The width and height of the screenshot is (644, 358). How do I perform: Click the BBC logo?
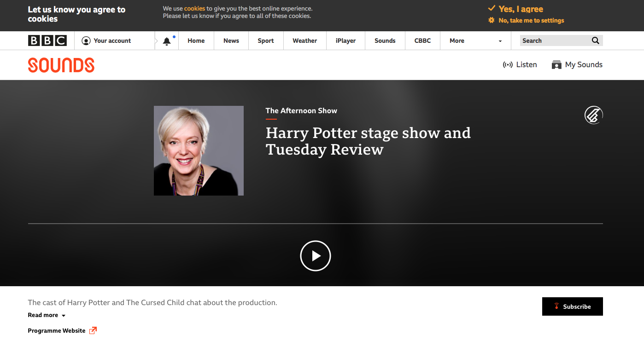coord(47,40)
